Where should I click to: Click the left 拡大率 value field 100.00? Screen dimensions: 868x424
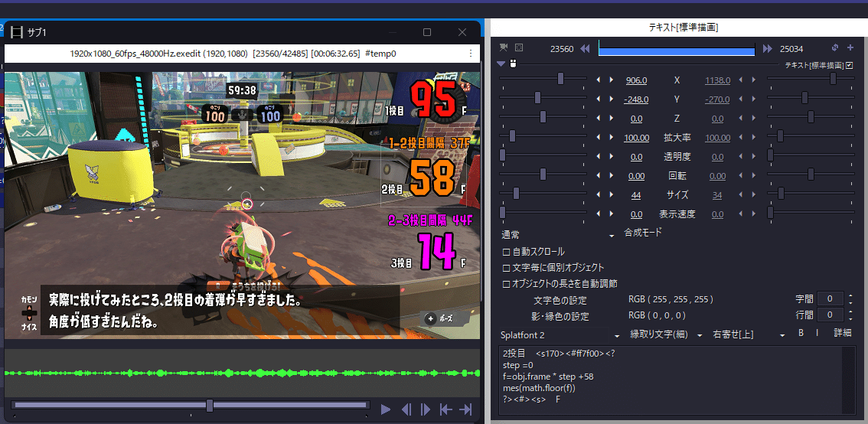(x=636, y=137)
